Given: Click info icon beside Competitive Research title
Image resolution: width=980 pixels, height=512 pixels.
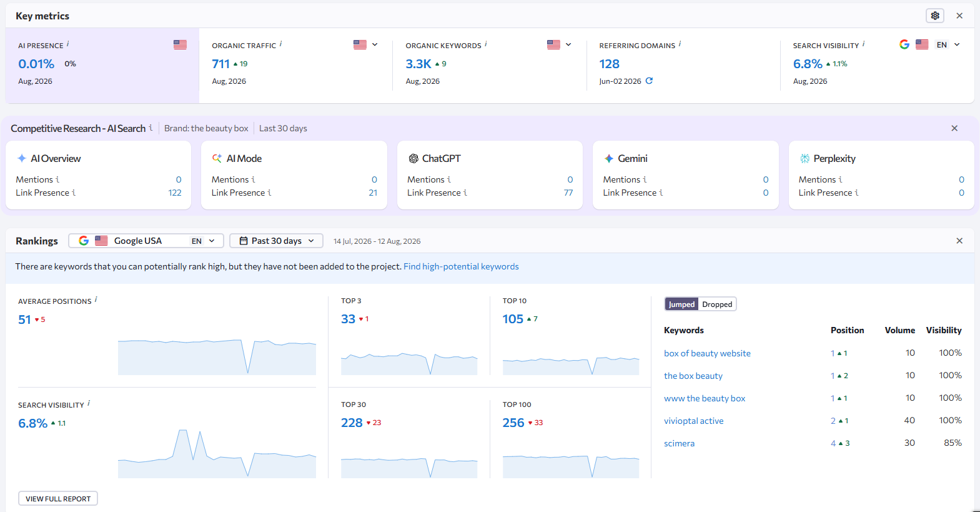Looking at the screenshot, I should [151, 128].
